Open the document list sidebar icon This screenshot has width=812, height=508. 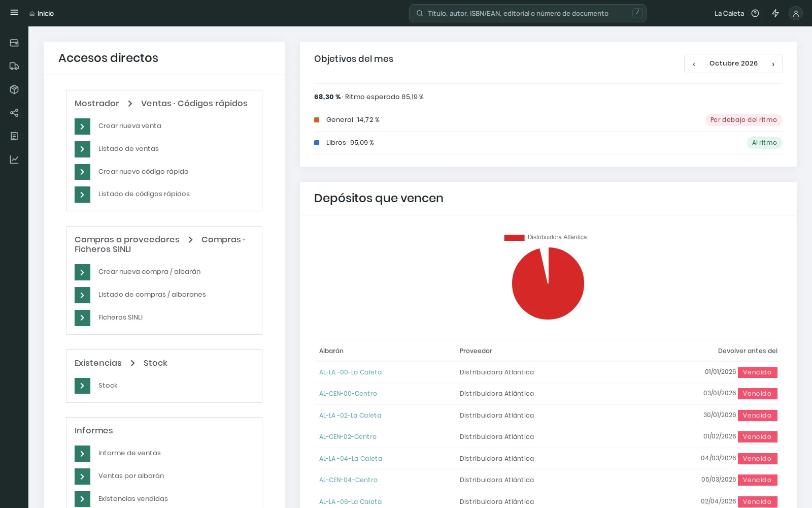(x=14, y=136)
